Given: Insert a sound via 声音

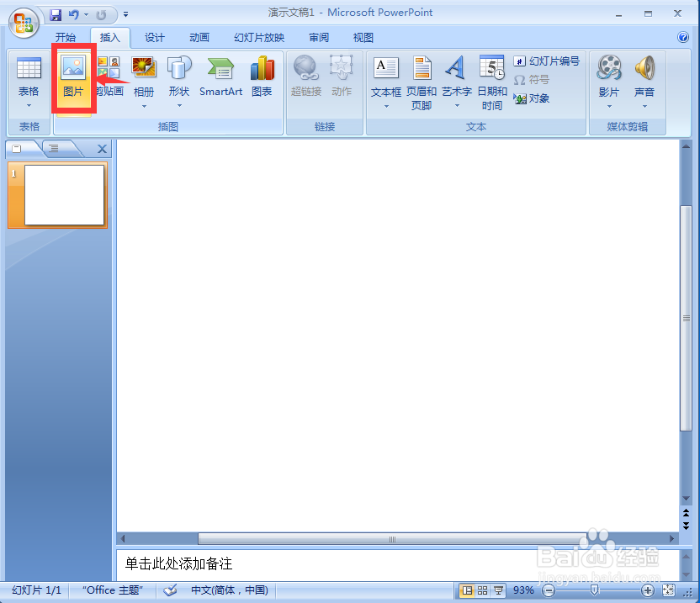Looking at the screenshot, I should coord(644,76).
